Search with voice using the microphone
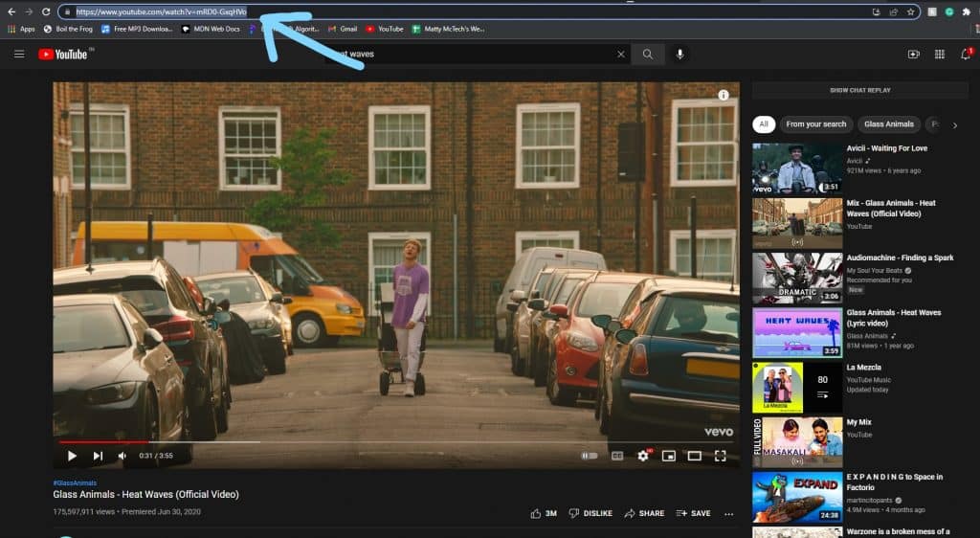This screenshot has width=980, height=538. (x=680, y=55)
